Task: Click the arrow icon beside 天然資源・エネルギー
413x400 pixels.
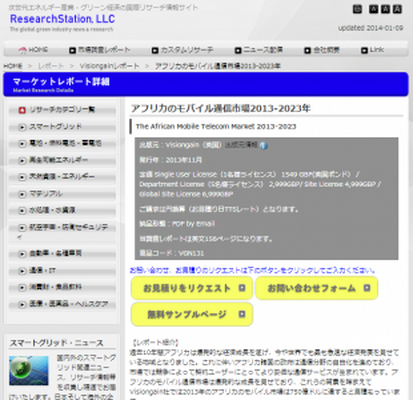Action: pos(22,177)
